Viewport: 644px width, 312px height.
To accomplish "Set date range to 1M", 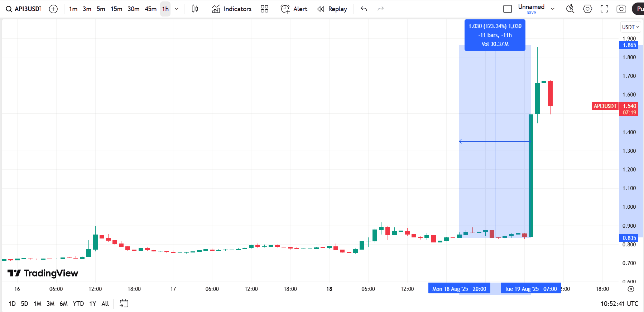I will pyautogui.click(x=37, y=304).
